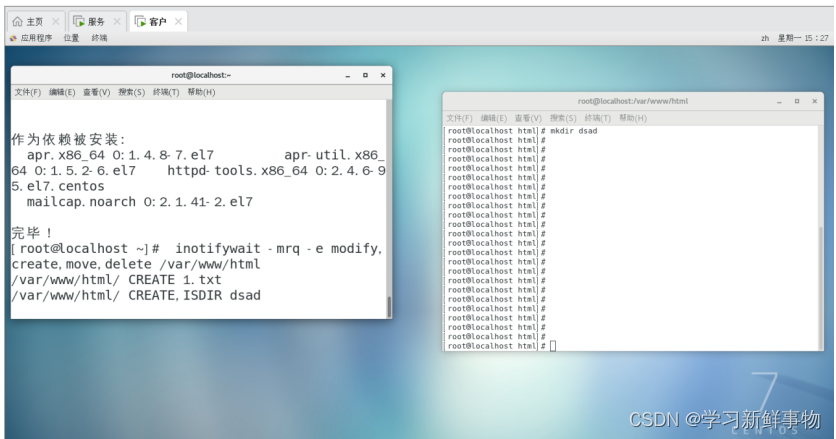836x439 pixels.
Task: Open 帮助(H) menu in /var/www/html terminal
Action: pyautogui.click(x=633, y=118)
